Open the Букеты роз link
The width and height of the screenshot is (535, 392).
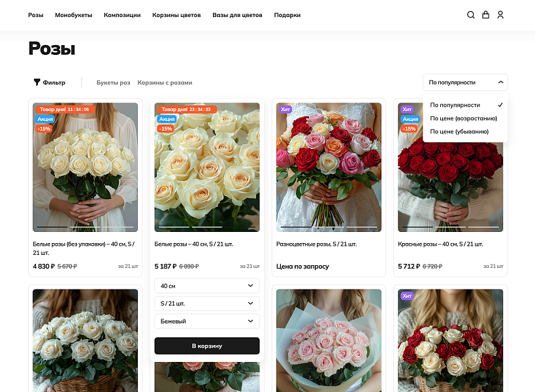tap(112, 82)
